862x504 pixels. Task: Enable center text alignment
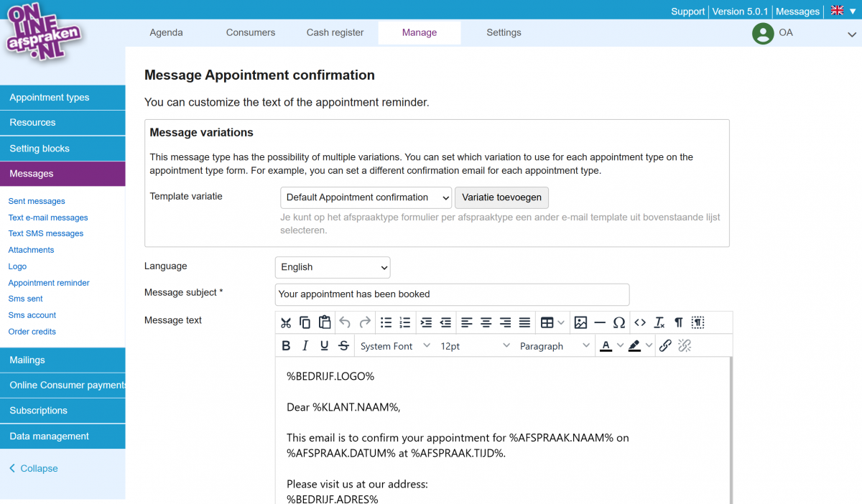pyautogui.click(x=486, y=322)
